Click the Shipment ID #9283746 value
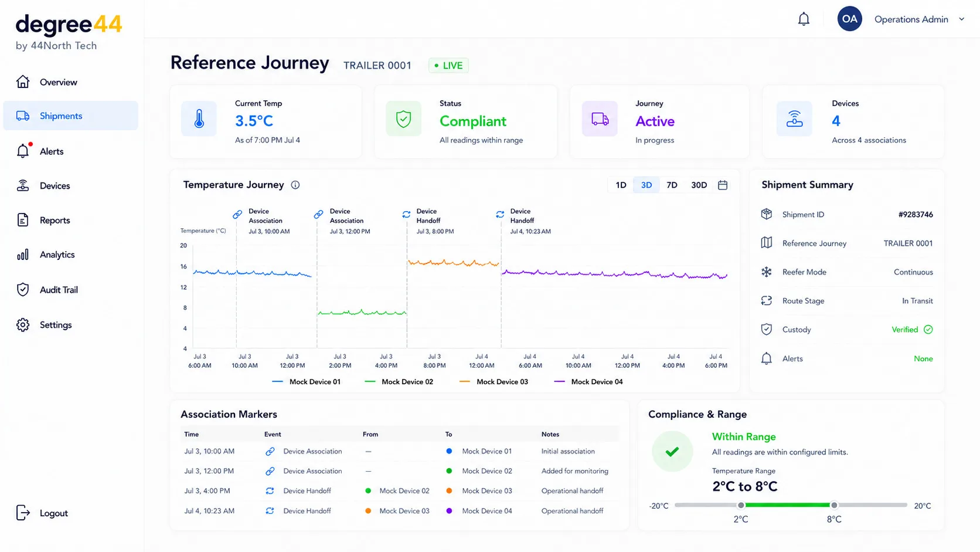980x552 pixels. (x=916, y=215)
